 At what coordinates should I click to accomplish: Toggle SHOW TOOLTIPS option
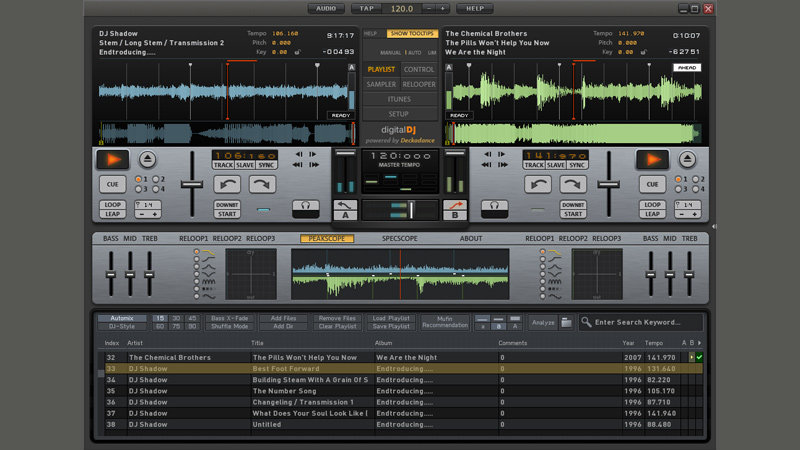[x=412, y=34]
